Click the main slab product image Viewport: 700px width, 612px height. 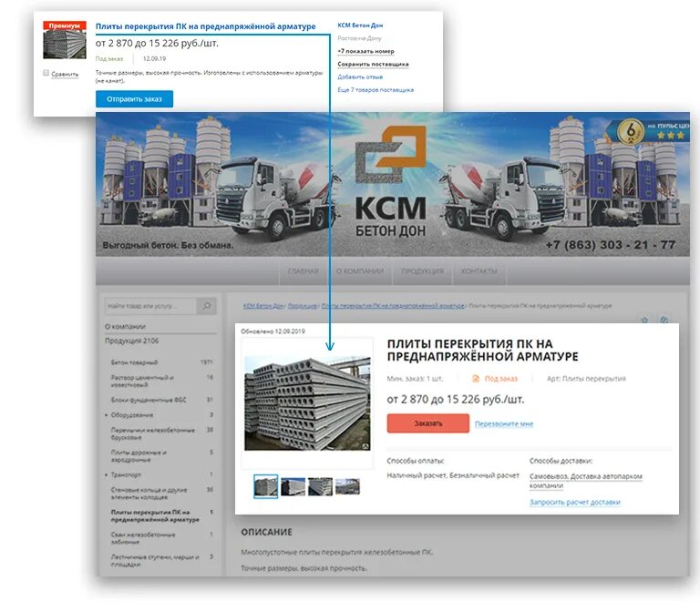[307, 403]
